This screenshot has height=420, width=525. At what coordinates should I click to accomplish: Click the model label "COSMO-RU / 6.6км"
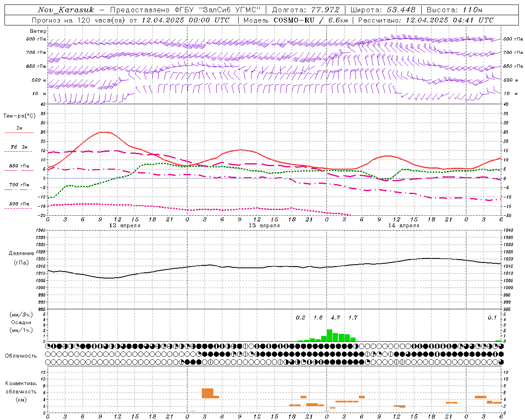(x=311, y=20)
